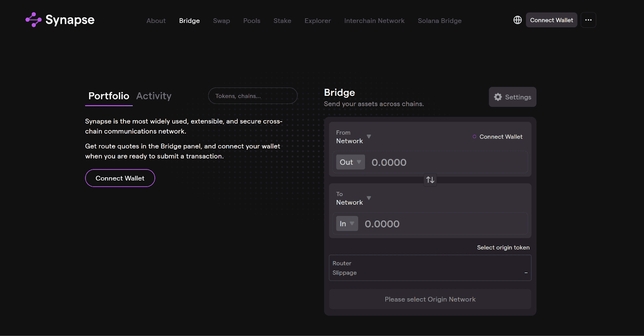Viewport: 644px width, 336px height.
Task: Switch to the Activity tab
Action: [x=154, y=96]
